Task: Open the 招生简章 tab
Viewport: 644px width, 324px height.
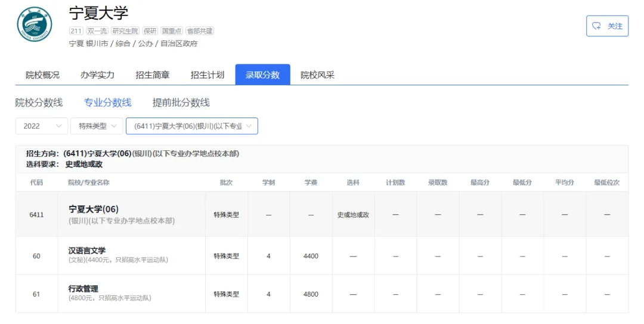Action: [x=153, y=75]
